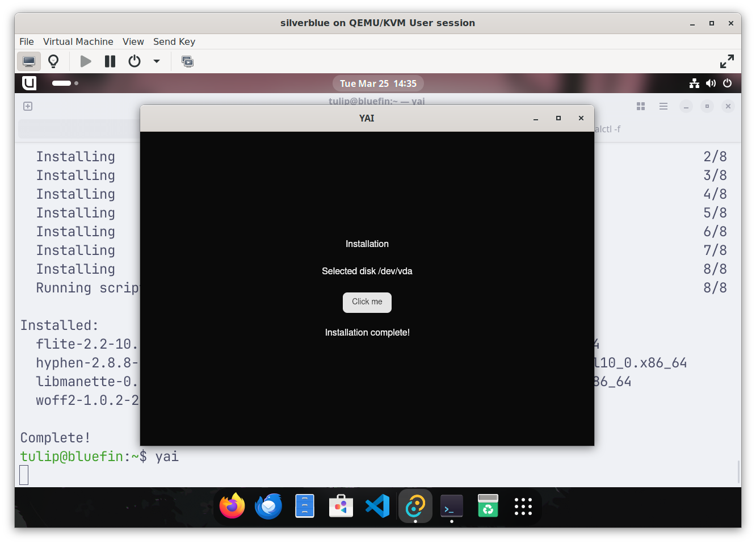Click the "flite-2.2-10." package name
Image resolution: width=756 pixels, height=544 pixels.
[x=87, y=344]
